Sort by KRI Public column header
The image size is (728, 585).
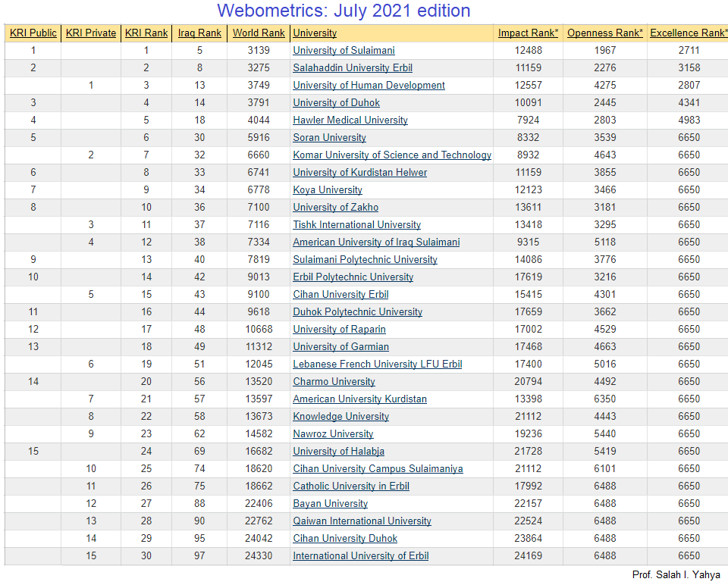pos(33,33)
